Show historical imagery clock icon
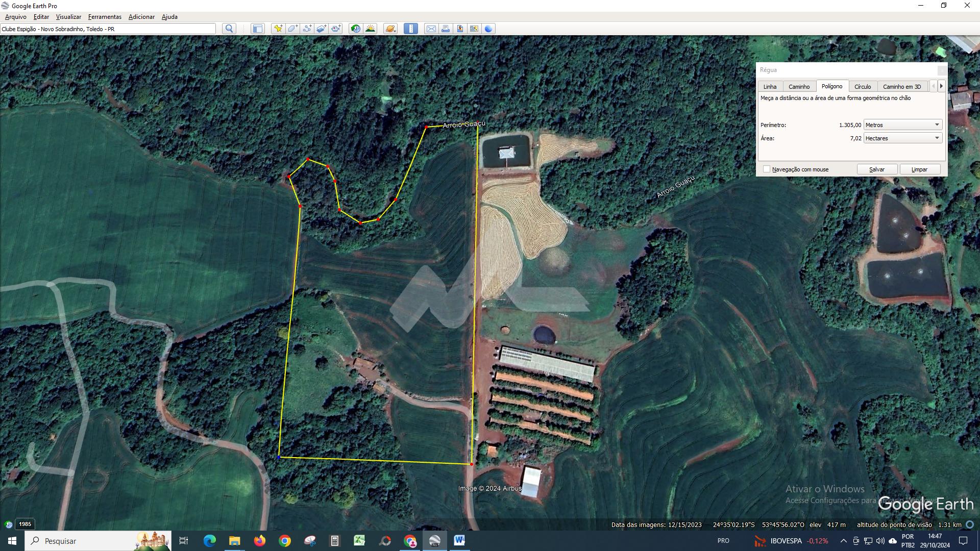 pyautogui.click(x=356, y=29)
